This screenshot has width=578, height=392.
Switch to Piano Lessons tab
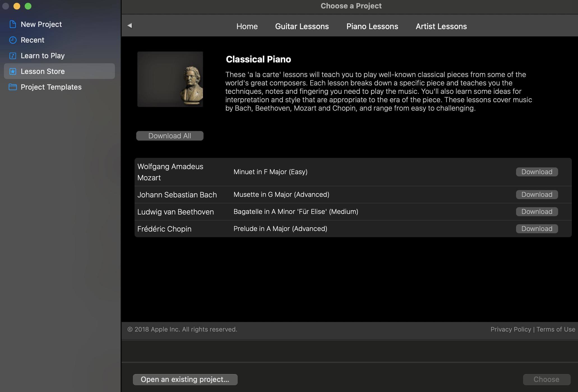click(x=372, y=26)
